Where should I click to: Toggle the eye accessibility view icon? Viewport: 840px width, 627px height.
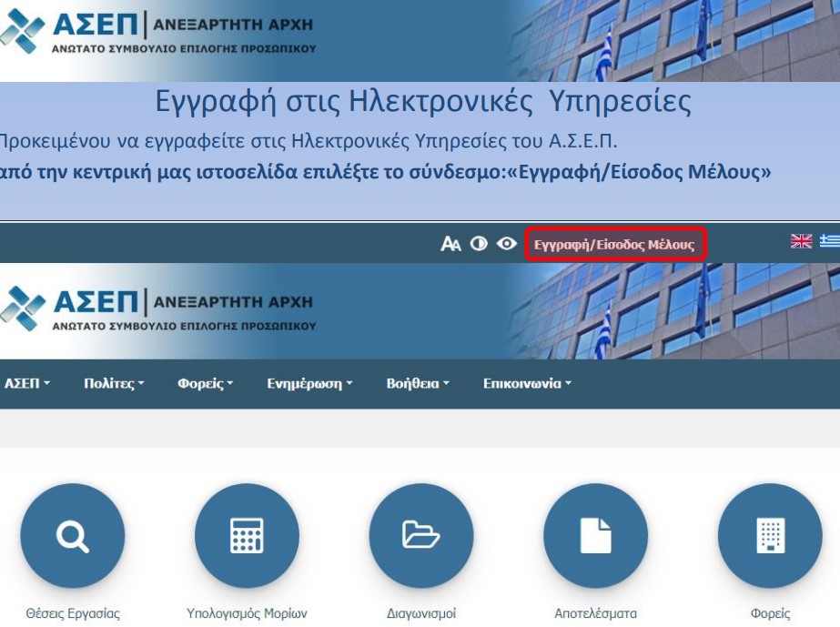[x=507, y=244]
